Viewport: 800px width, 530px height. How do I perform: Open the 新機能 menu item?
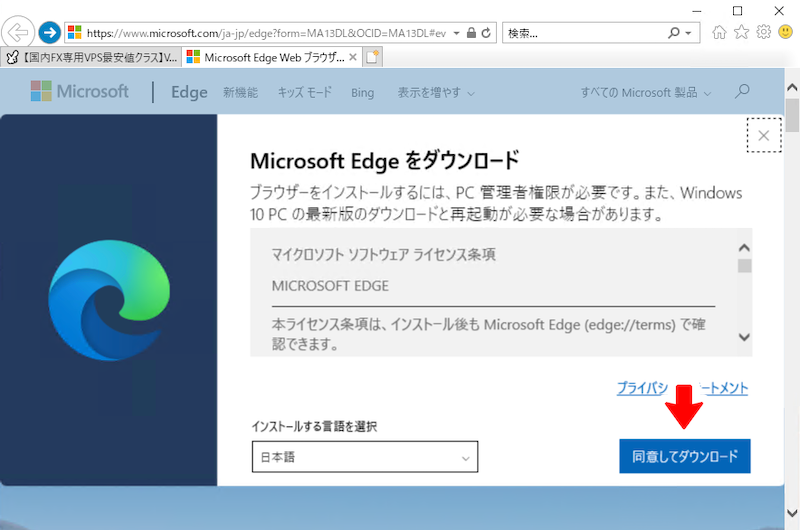click(x=240, y=92)
